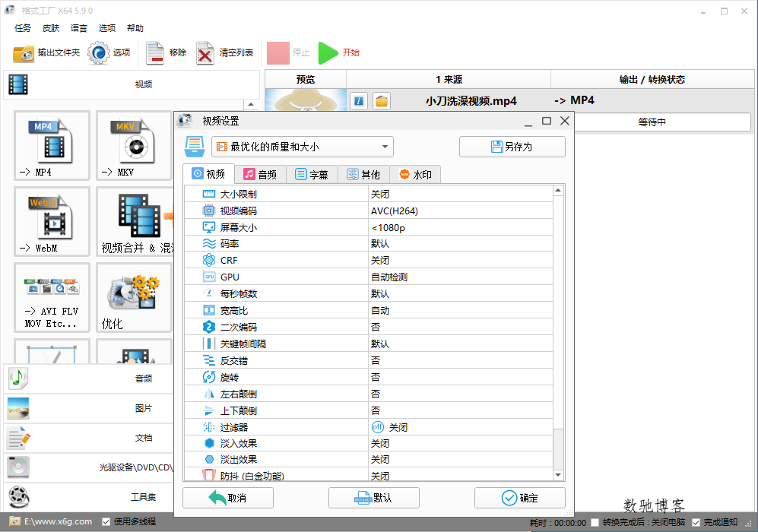Click the remove (移除) toolbar icon
This screenshot has width=758, height=532.
click(155, 53)
